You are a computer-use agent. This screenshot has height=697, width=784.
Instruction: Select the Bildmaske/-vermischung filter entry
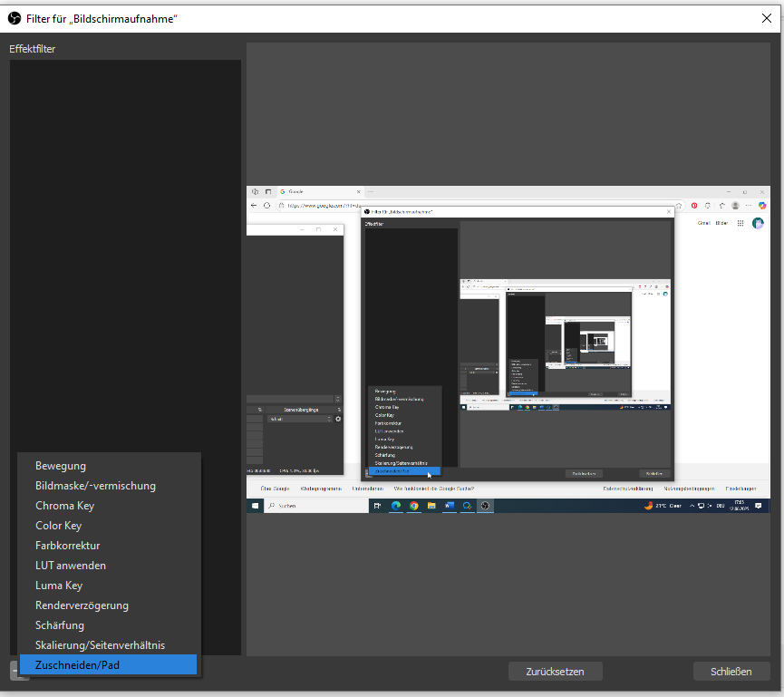click(x=108, y=486)
